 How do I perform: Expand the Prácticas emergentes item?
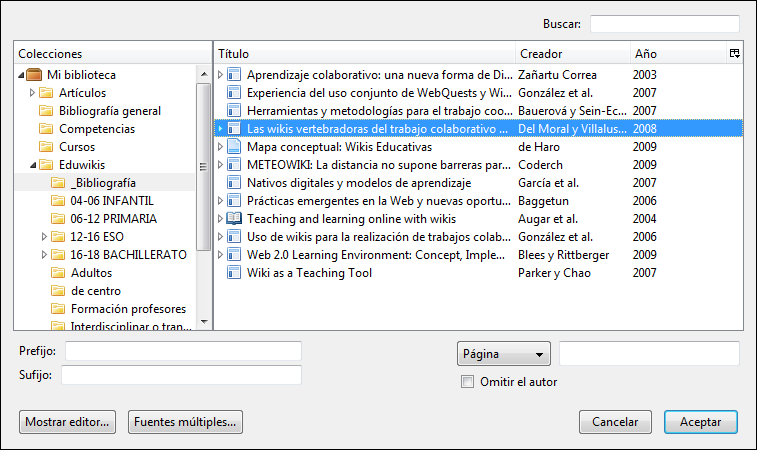click(x=220, y=200)
